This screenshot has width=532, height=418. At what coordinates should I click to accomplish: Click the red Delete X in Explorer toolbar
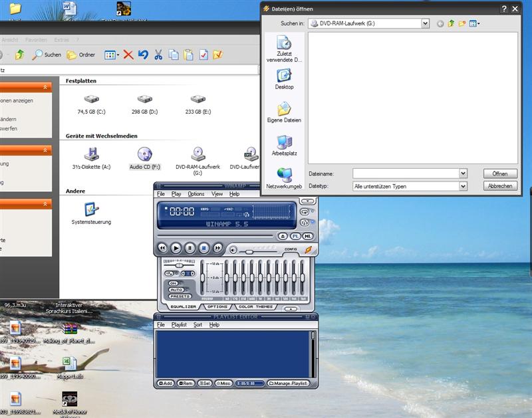point(128,54)
